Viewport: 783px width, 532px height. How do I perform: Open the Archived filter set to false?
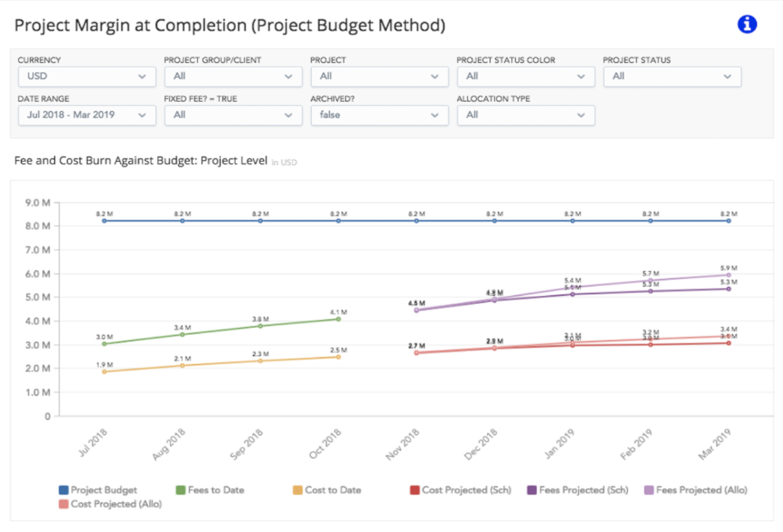379,115
